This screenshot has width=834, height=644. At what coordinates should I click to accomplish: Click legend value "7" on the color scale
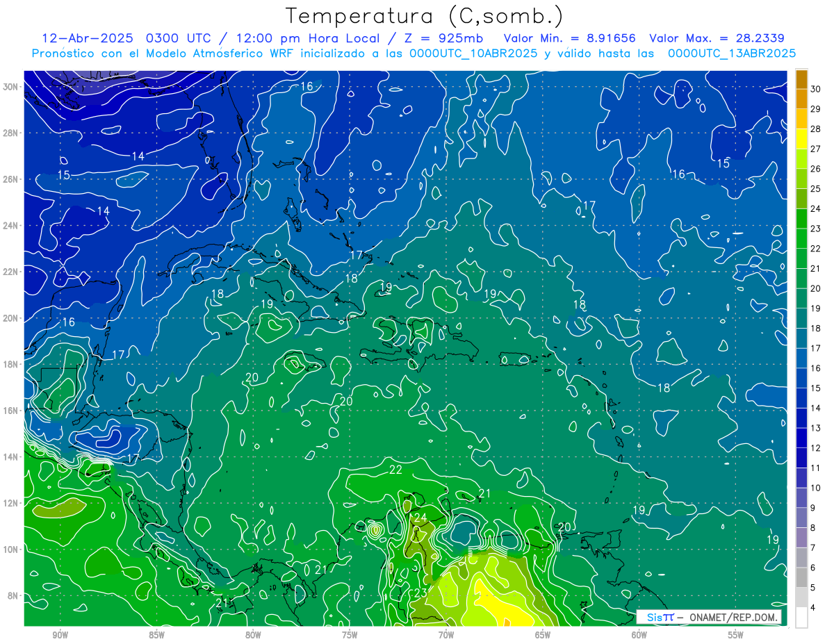coord(813,548)
